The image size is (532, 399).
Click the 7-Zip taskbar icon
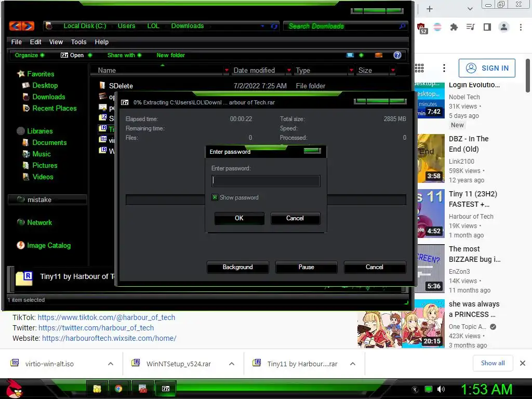tap(166, 389)
